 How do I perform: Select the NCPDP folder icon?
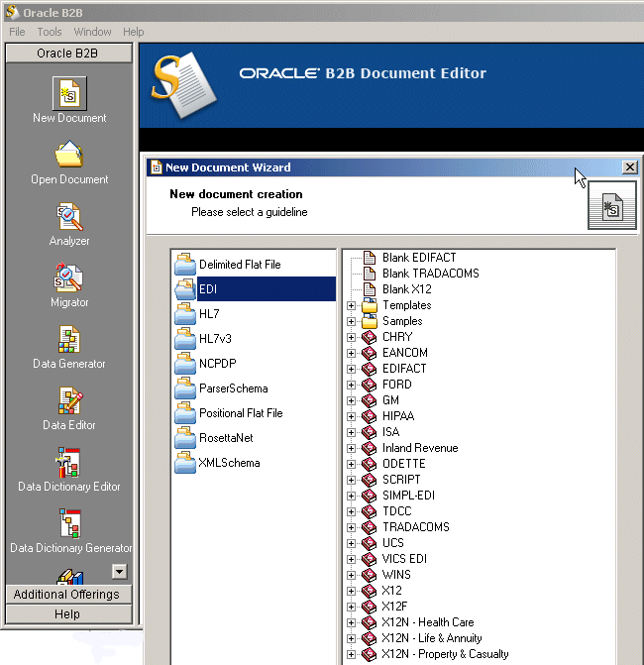pos(185,364)
